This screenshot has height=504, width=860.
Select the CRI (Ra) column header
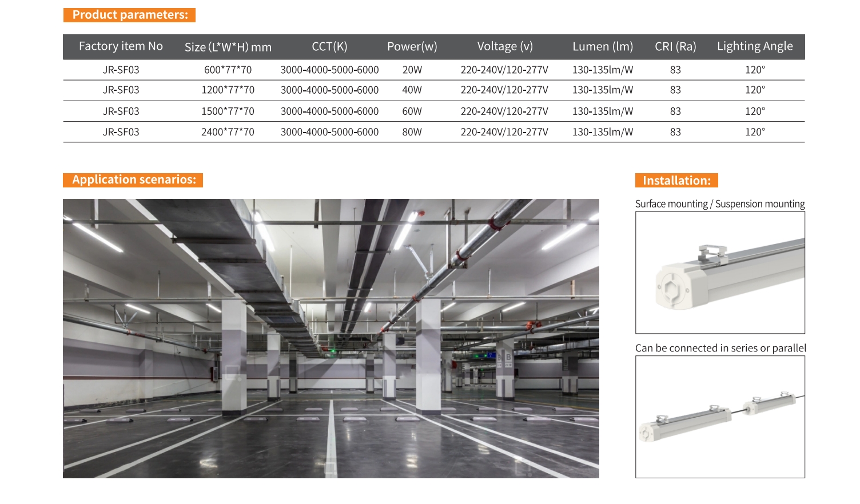click(675, 46)
